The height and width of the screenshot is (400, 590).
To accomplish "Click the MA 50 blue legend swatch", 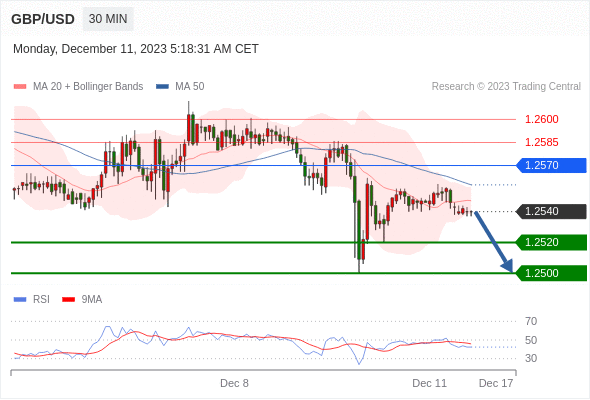I will click(x=162, y=87).
